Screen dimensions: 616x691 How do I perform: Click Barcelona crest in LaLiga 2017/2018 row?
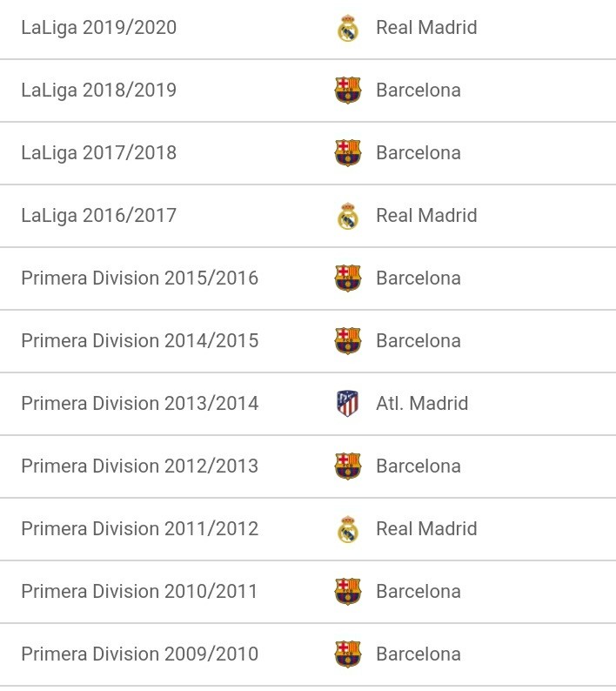[x=348, y=153]
